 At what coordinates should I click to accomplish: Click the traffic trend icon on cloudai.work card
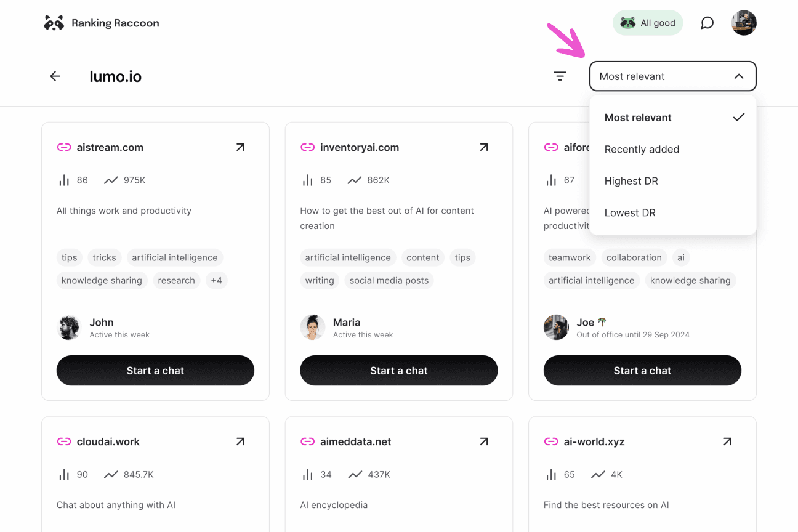click(x=111, y=474)
